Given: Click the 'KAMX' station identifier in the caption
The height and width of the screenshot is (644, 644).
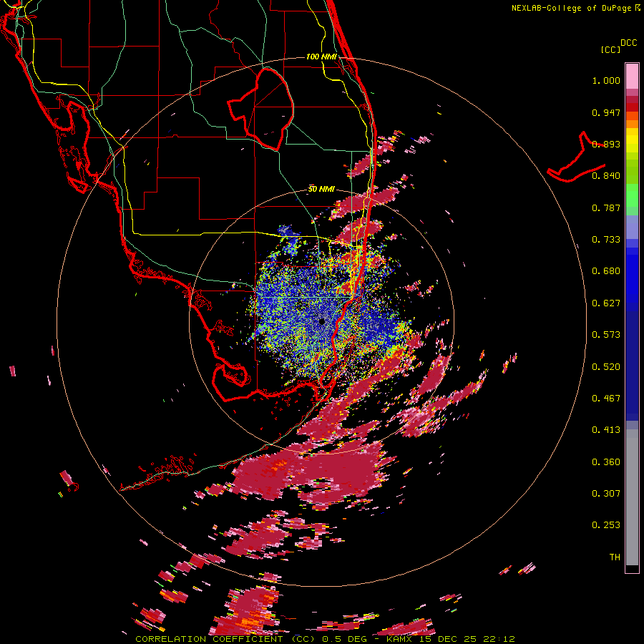Looking at the screenshot, I should [x=399, y=639].
